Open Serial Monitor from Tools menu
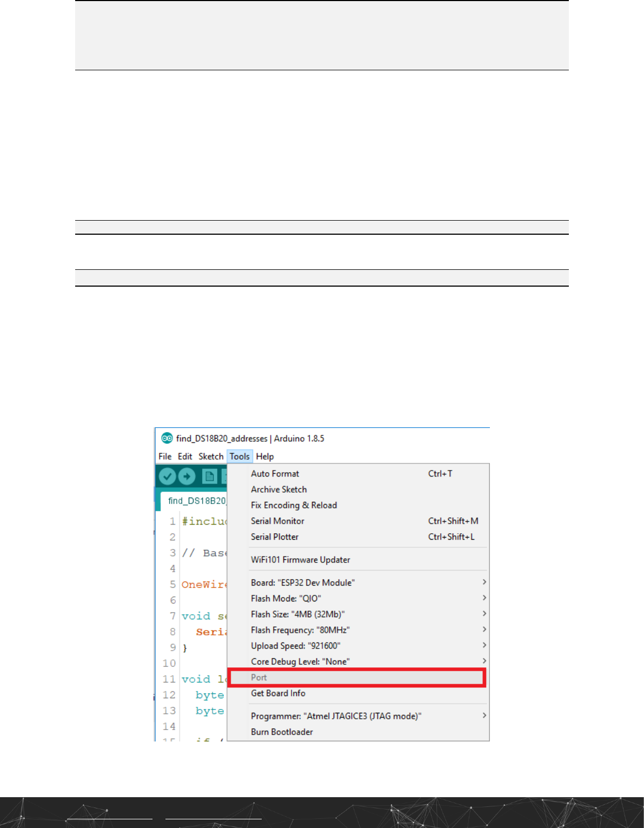 pyautogui.click(x=358, y=521)
